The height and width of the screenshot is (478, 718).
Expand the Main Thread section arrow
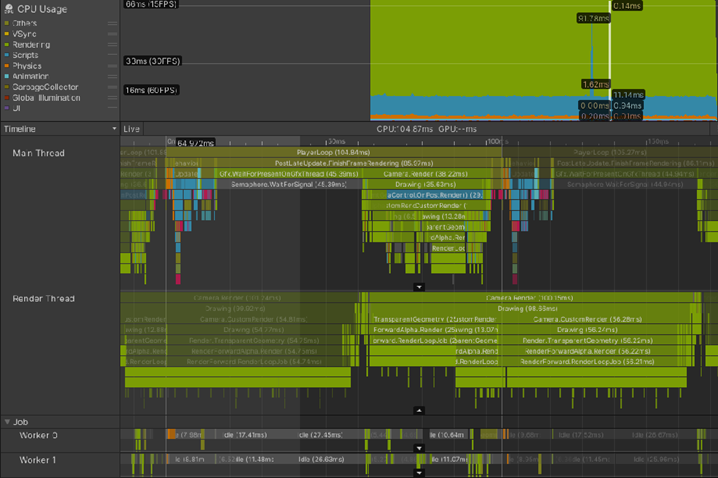point(419,287)
